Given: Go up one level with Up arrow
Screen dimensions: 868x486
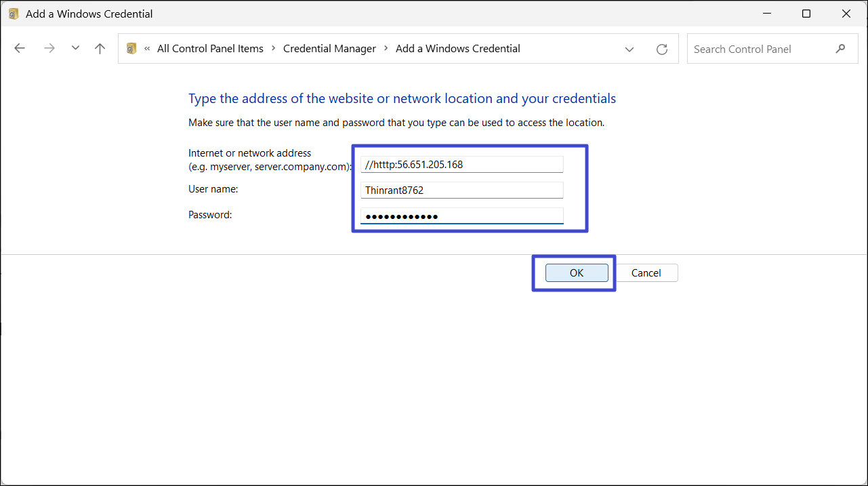Looking at the screenshot, I should coord(100,49).
